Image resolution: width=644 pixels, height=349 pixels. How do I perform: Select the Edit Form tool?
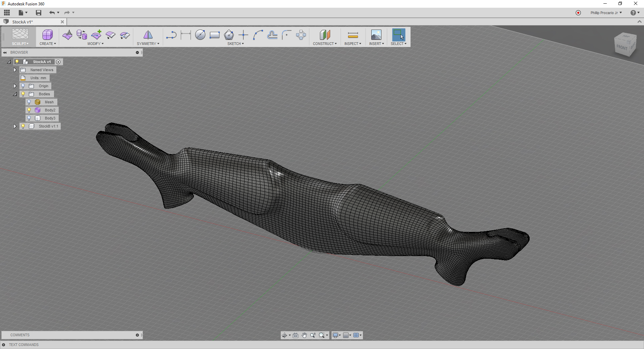(x=67, y=35)
